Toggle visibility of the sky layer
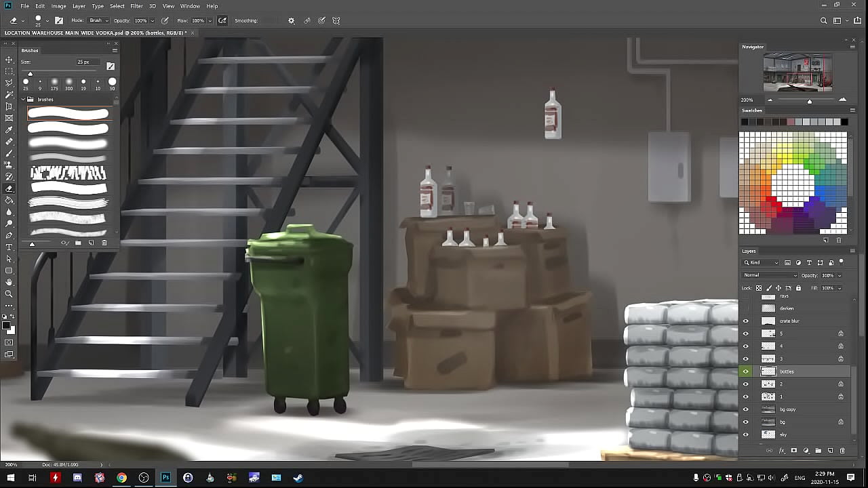Viewport: 868px width, 488px height. 746,434
